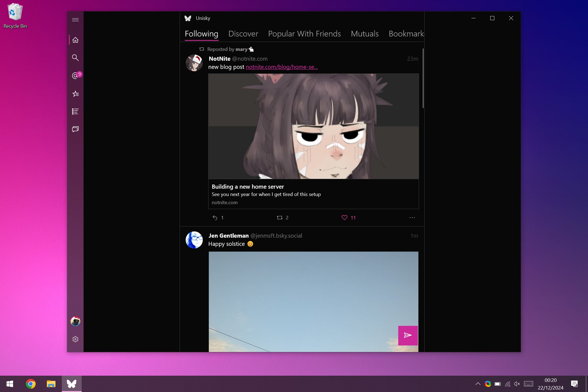The height and width of the screenshot is (392, 588).
Task: Open direct messages via chat bubble icon
Action: tap(75, 129)
